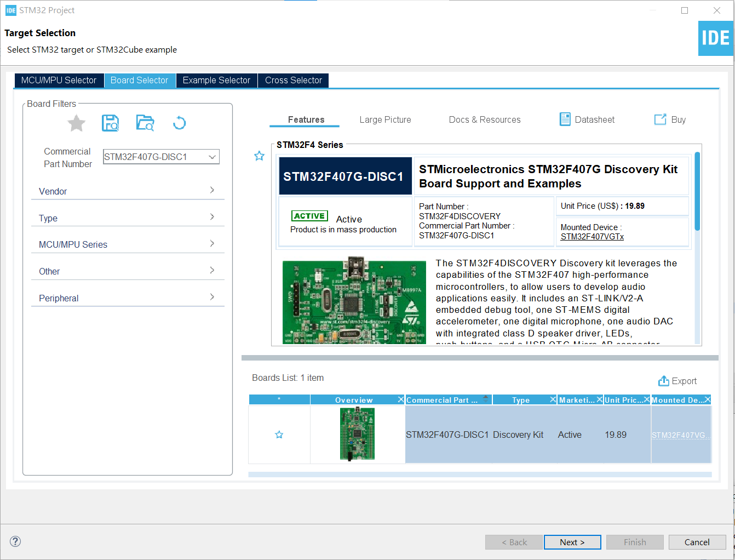Image resolution: width=735 pixels, height=560 pixels.
Task: Maximize the STM32 Project window
Action: (x=685, y=10)
